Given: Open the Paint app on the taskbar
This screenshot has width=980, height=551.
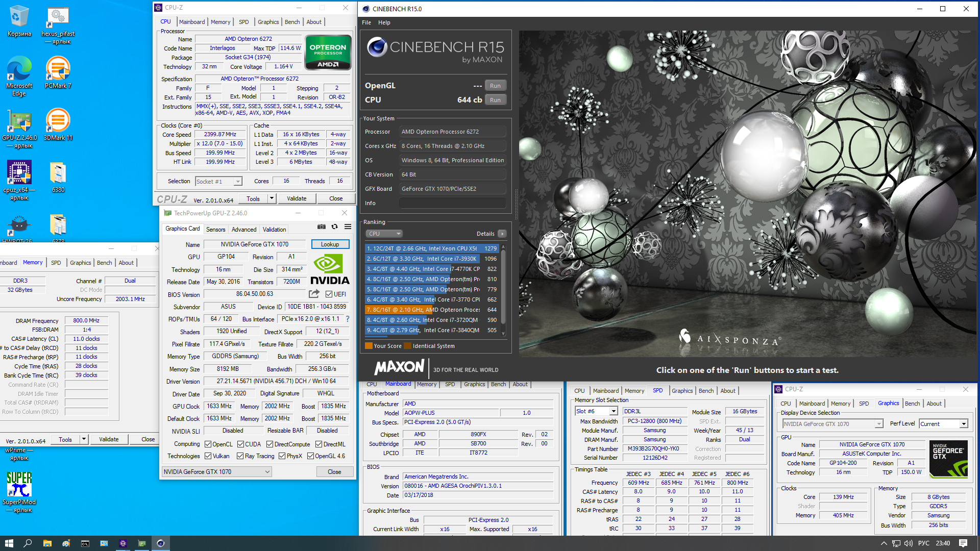Looking at the screenshot, I should (x=66, y=543).
